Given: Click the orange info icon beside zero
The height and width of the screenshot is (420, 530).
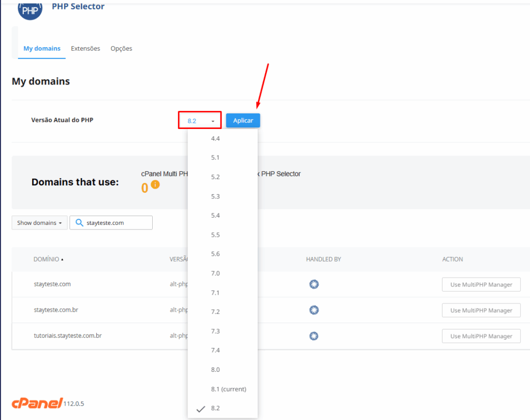Looking at the screenshot, I should click(155, 185).
